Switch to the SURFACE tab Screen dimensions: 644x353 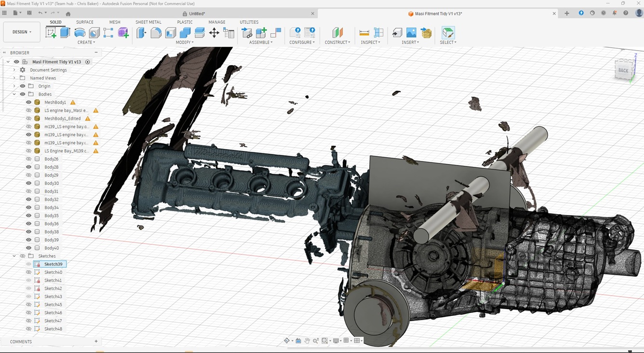point(85,22)
